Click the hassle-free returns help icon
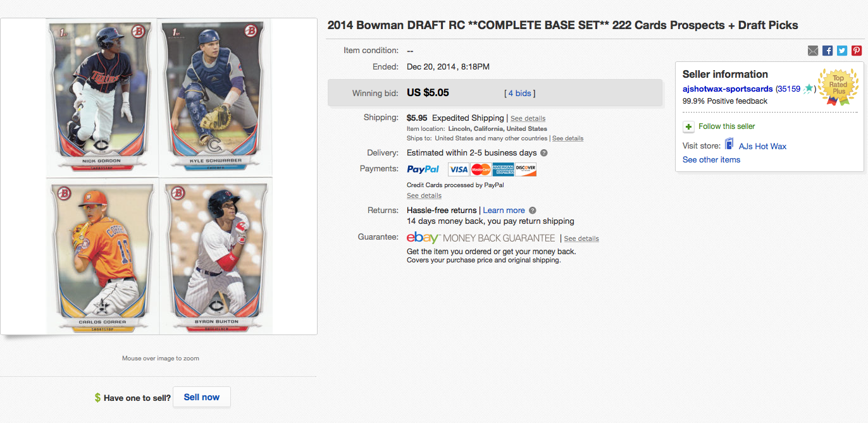Image resolution: width=868 pixels, height=423 pixels. (x=533, y=211)
